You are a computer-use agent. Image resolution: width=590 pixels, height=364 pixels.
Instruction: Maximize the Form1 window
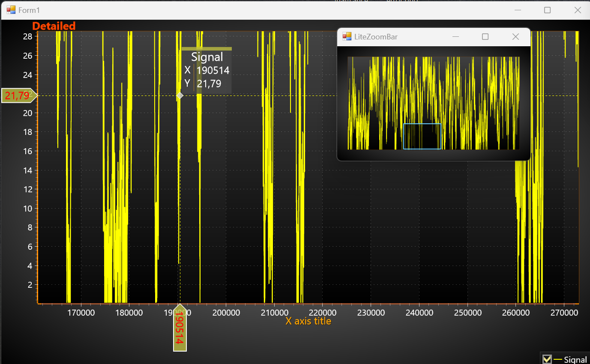[547, 10]
